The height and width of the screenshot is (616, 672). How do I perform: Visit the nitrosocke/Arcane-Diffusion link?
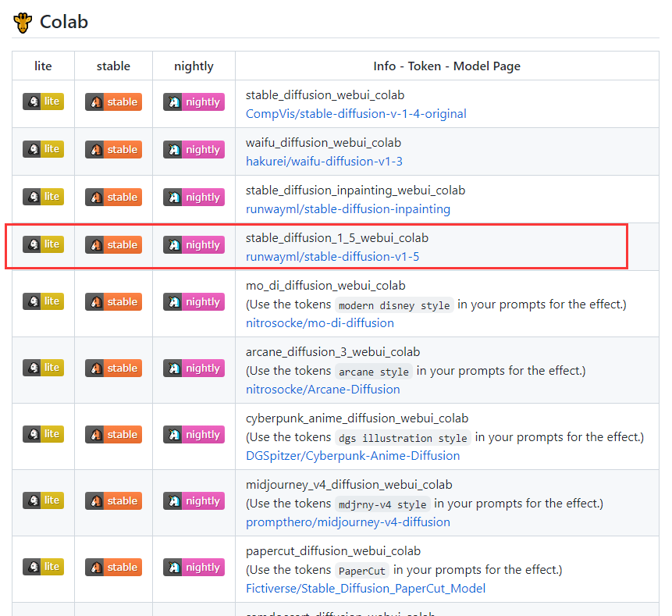tap(322, 390)
